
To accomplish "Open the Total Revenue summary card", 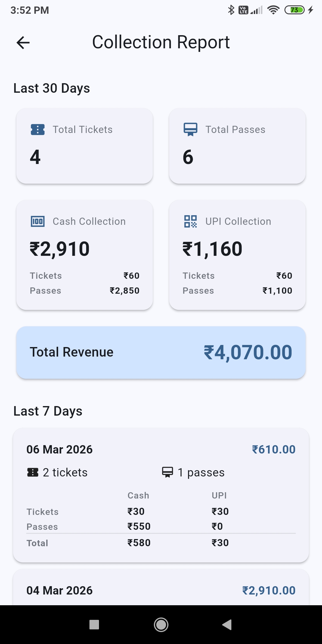I will pyautogui.click(x=161, y=352).
